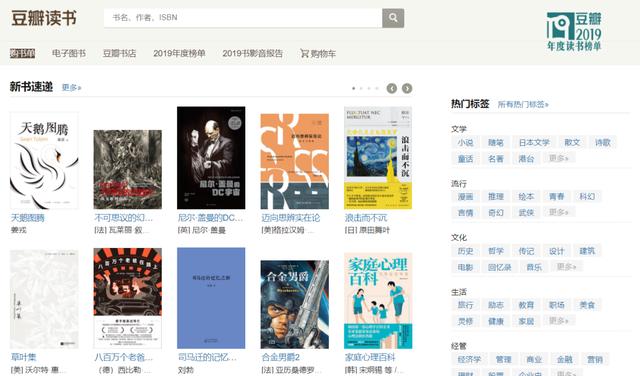Open 迈向思辨实在论 book cover
This screenshot has width=640, height=376.
tap(295, 161)
